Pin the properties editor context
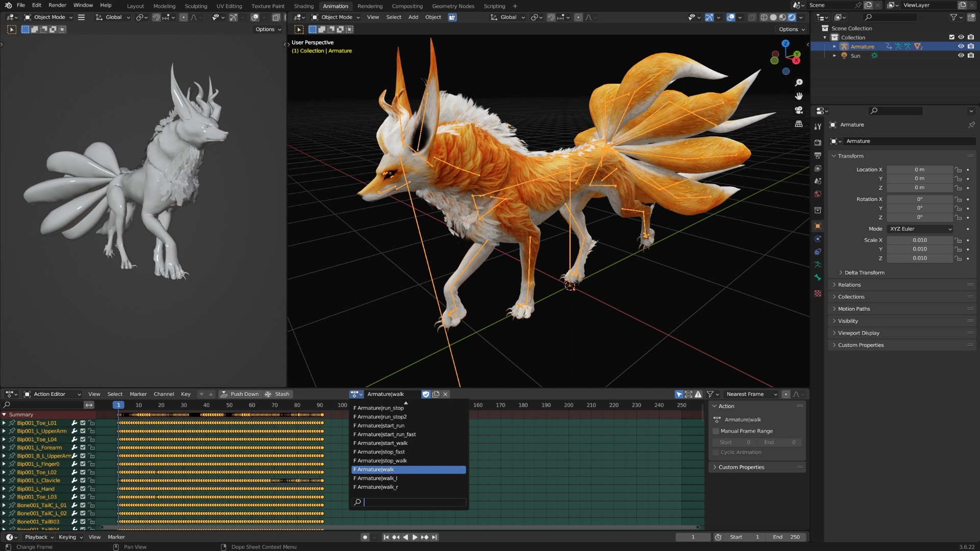Image resolution: width=980 pixels, height=551 pixels. click(x=971, y=124)
